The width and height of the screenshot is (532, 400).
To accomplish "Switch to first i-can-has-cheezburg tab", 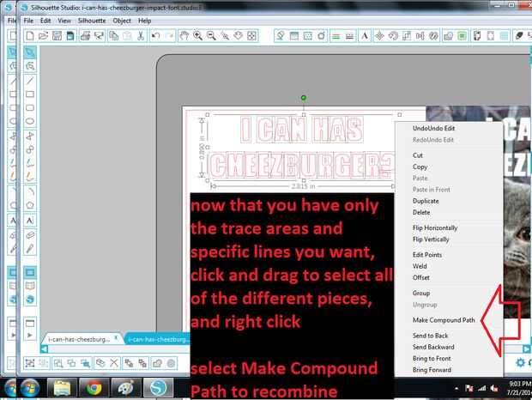I will pyautogui.click(x=79, y=339).
